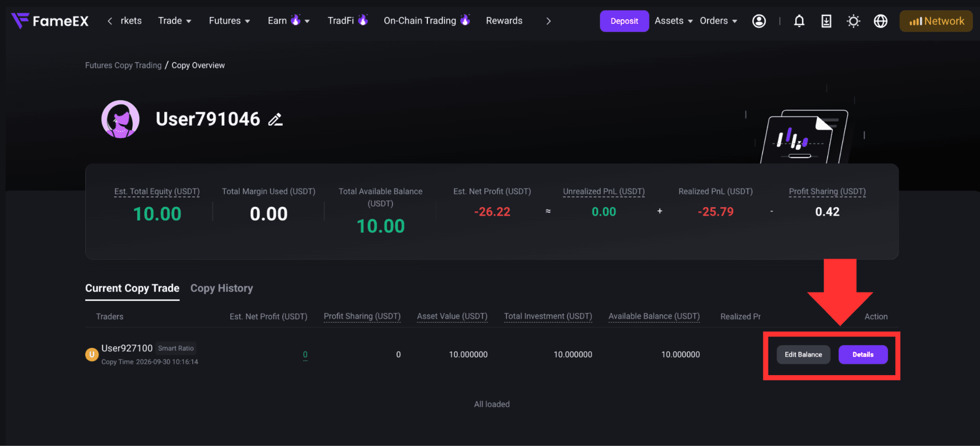Expand the Futures dropdown menu
Image resolution: width=980 pixels, height=446 pixels.
[x=229, y=21]
